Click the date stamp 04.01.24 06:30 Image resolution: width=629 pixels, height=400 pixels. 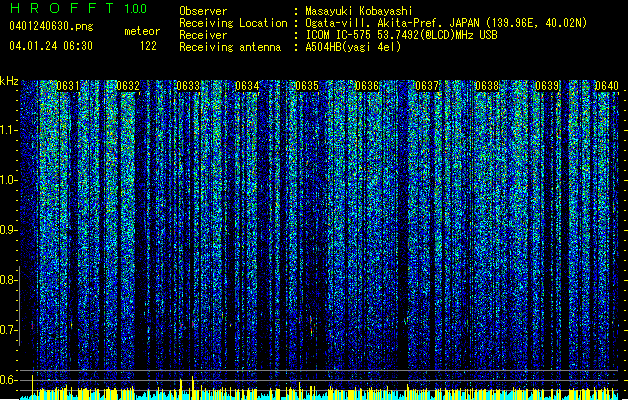coord(51,46)
